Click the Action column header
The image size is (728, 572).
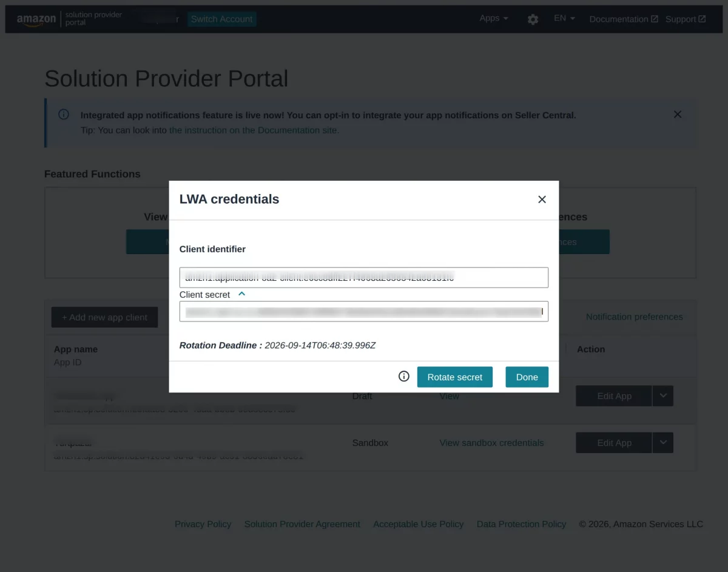click(x=591, y=349)
